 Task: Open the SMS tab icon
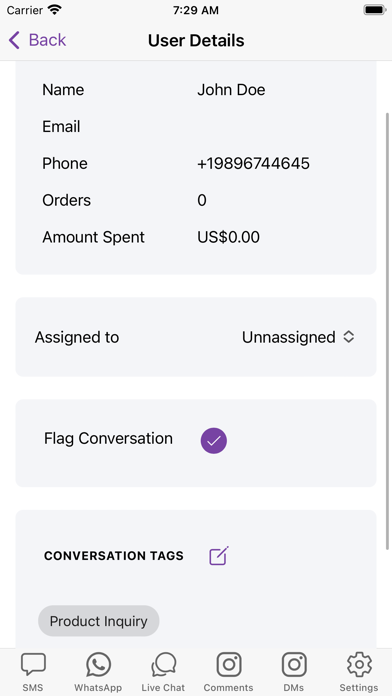(33, 664)
